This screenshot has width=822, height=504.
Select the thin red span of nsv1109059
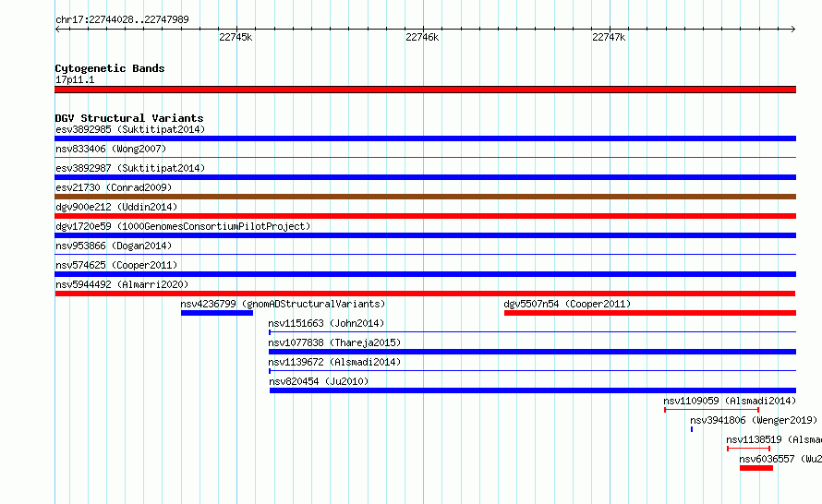(711, 409)
